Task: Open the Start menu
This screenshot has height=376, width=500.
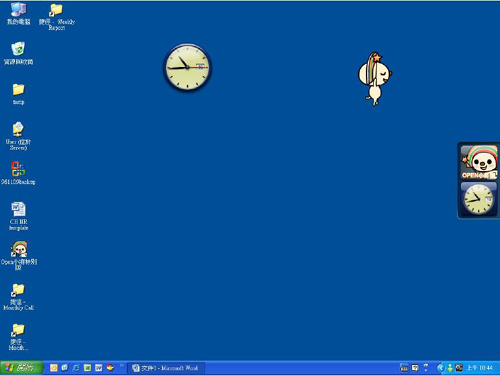Action: (21, 368)
